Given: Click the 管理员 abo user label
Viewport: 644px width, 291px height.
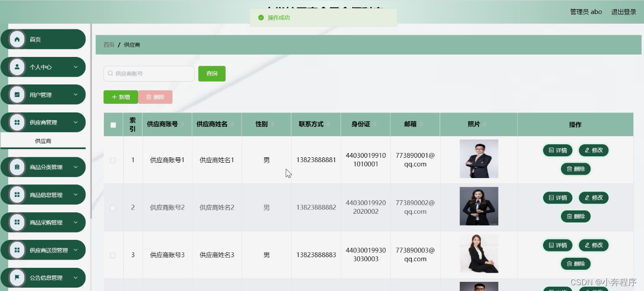Looking at the screenshot, I should tap(586, 12).
